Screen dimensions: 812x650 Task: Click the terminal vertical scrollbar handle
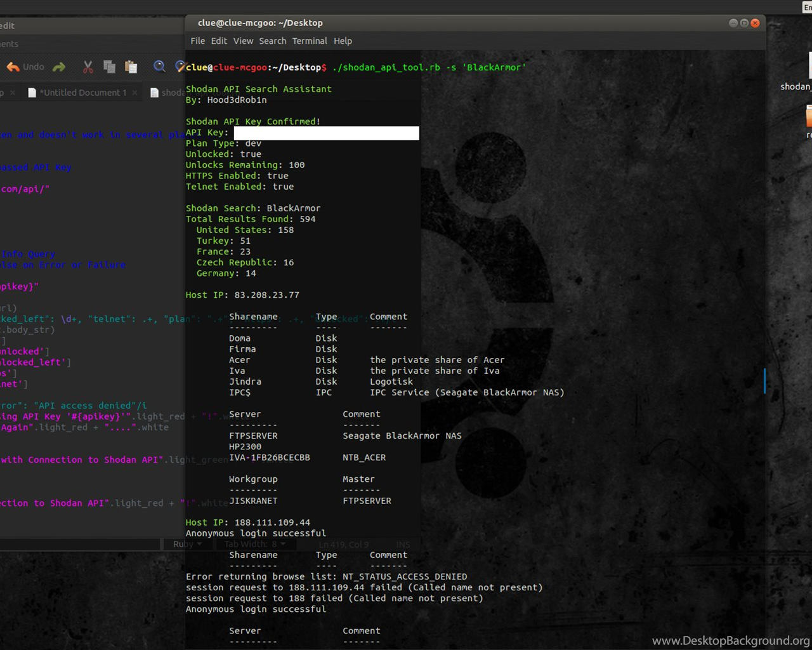[764, 381]
